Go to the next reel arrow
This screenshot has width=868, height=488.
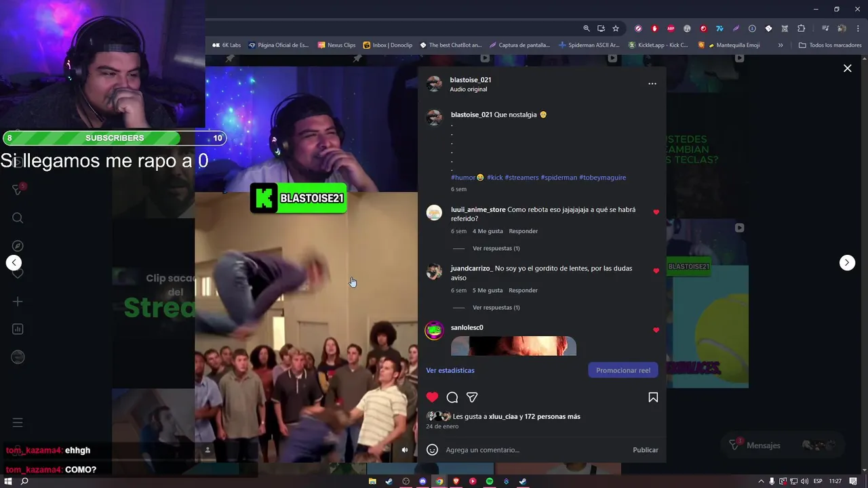tap(847, 263)
